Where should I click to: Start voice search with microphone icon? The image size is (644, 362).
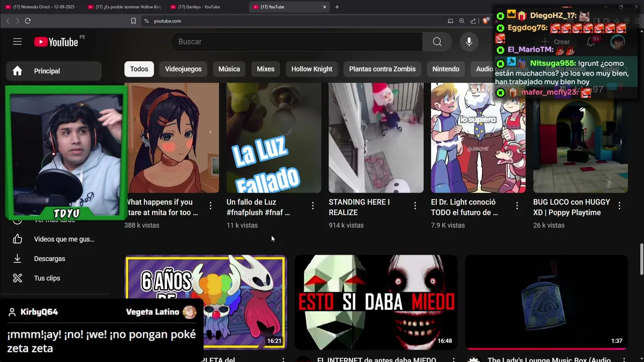[469, 42]
